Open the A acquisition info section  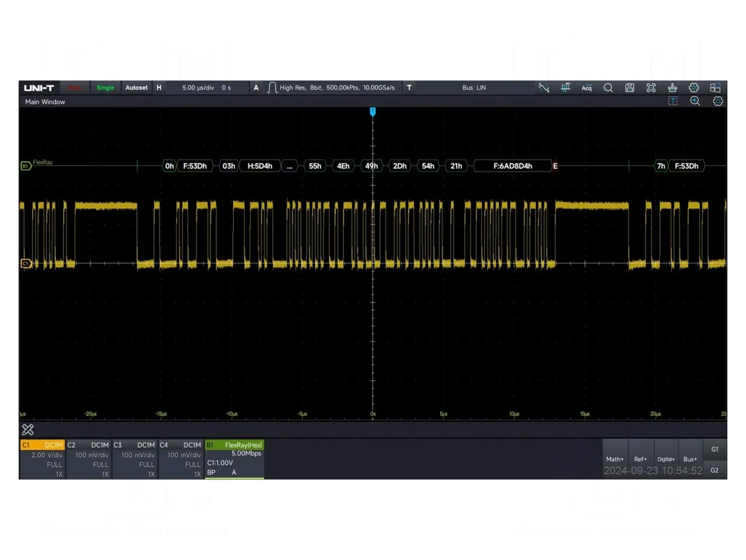coord(256,87)
